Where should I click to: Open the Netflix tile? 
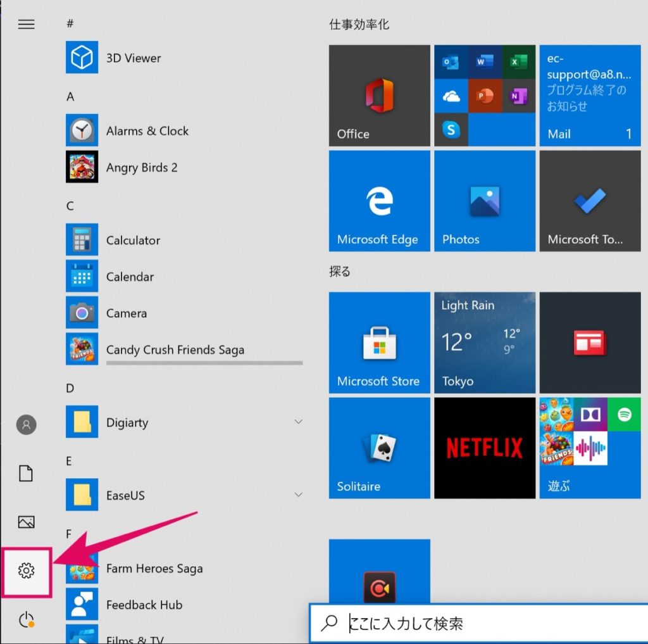pos(485,448)
